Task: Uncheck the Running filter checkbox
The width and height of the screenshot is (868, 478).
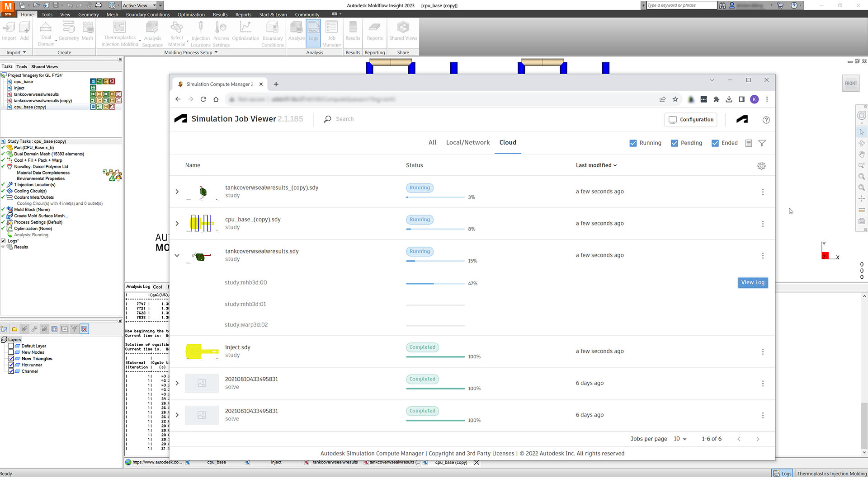Action: [x=633, y=143]
